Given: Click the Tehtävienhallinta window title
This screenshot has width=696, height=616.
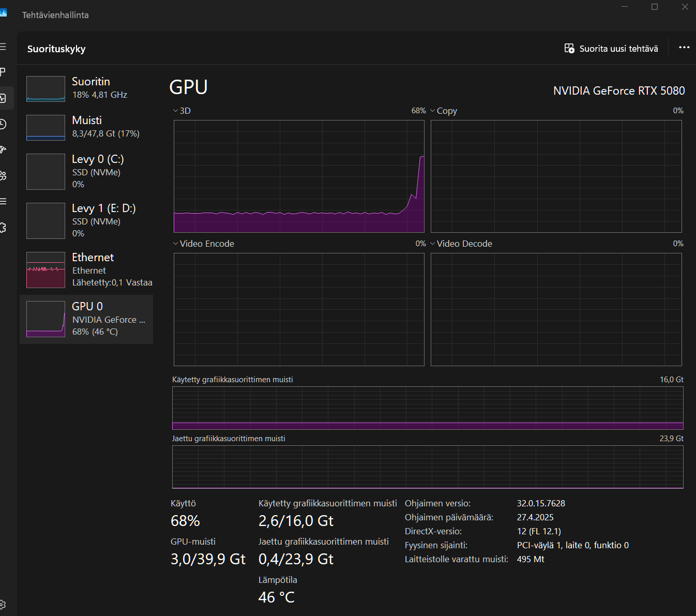Looking at the screenshot, I should coord(55,15).
